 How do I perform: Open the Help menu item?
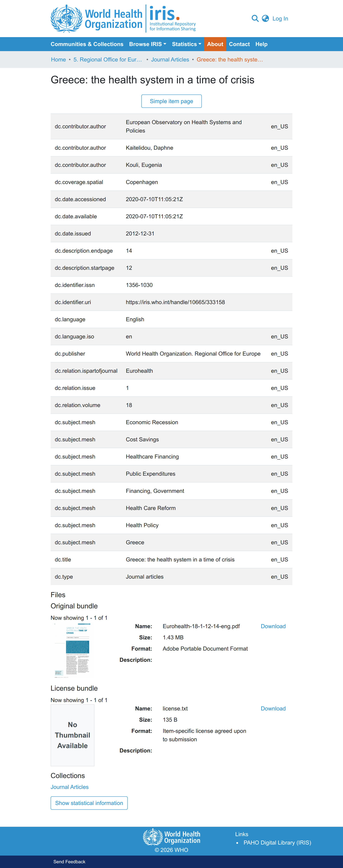(261, 44)
